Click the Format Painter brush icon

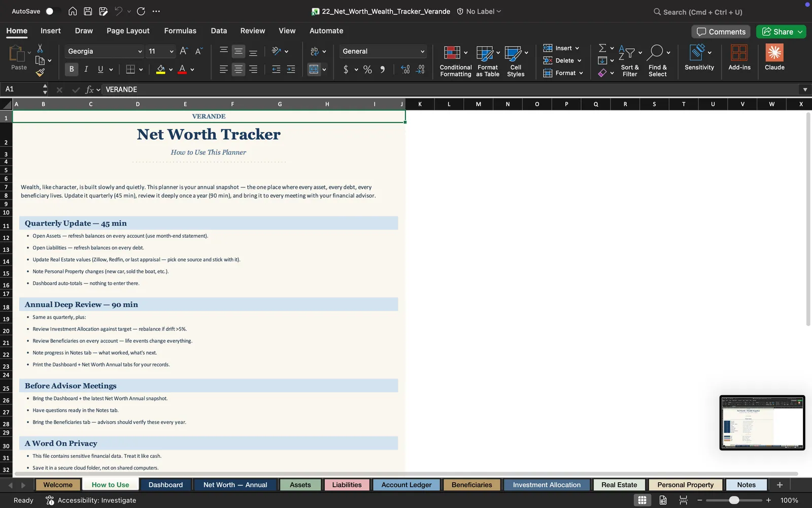40,73
